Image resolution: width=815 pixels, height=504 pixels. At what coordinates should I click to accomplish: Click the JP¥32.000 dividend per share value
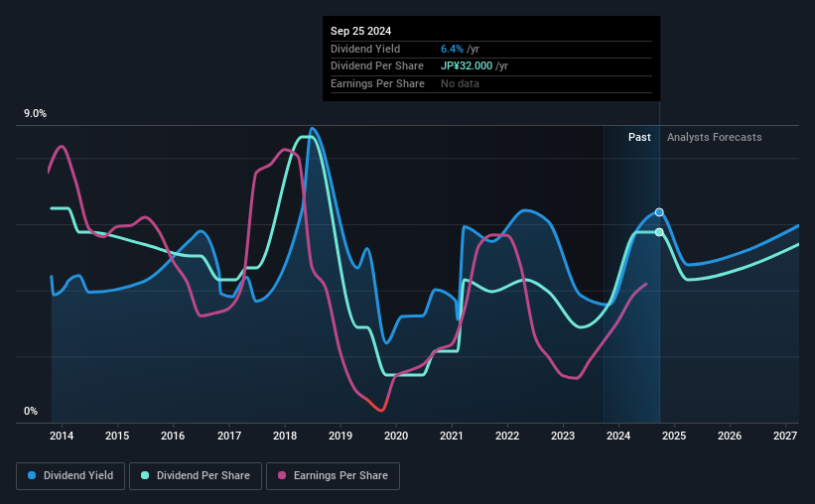[467, 66]
